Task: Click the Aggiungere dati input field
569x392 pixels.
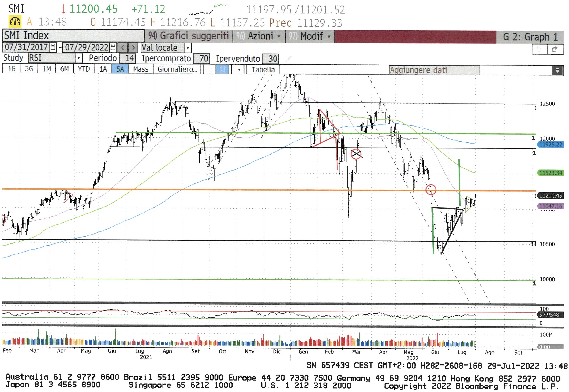Action: [x=434, y=70]
